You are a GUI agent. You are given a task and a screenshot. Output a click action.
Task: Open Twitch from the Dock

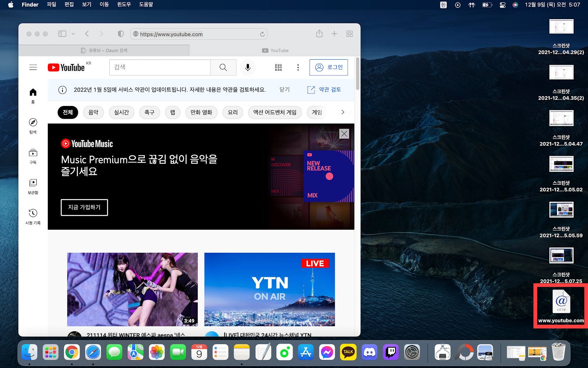(x=391, y=353)
